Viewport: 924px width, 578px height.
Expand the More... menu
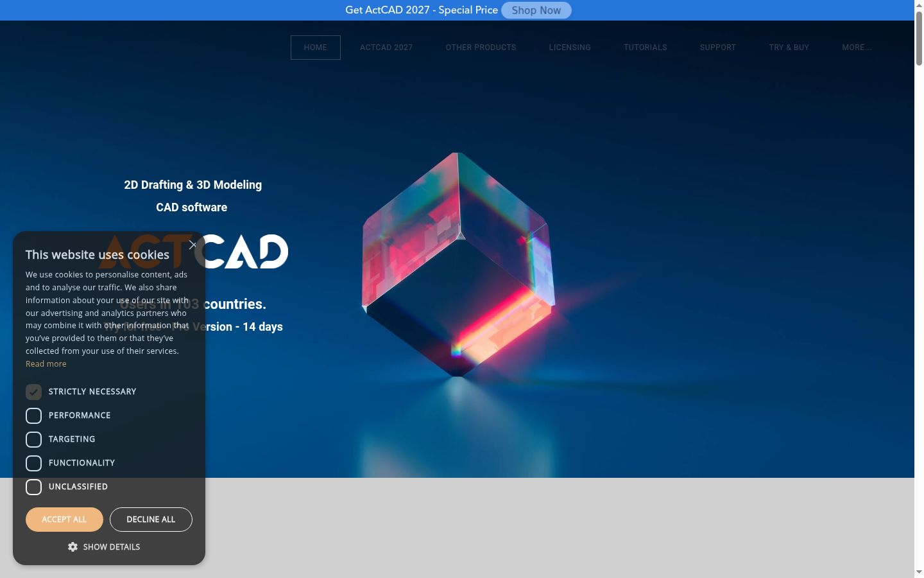click(857, 48)
